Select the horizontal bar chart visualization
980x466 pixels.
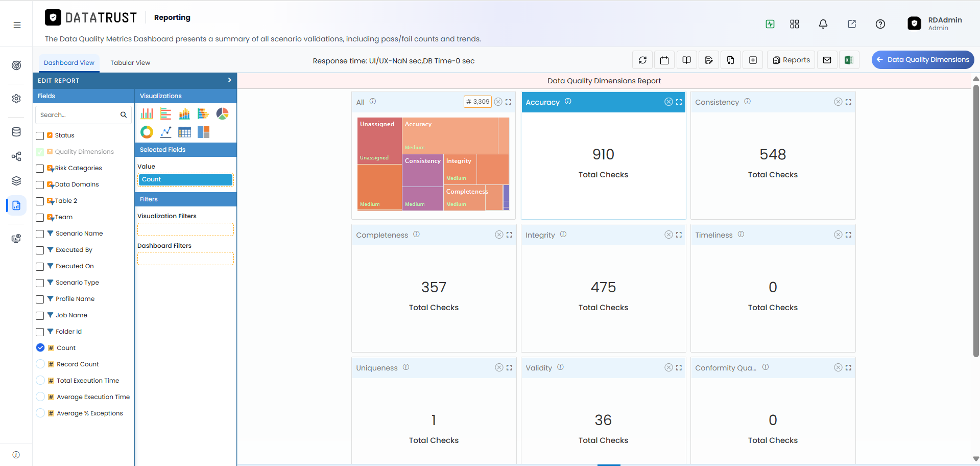click(x=165, y=113)
